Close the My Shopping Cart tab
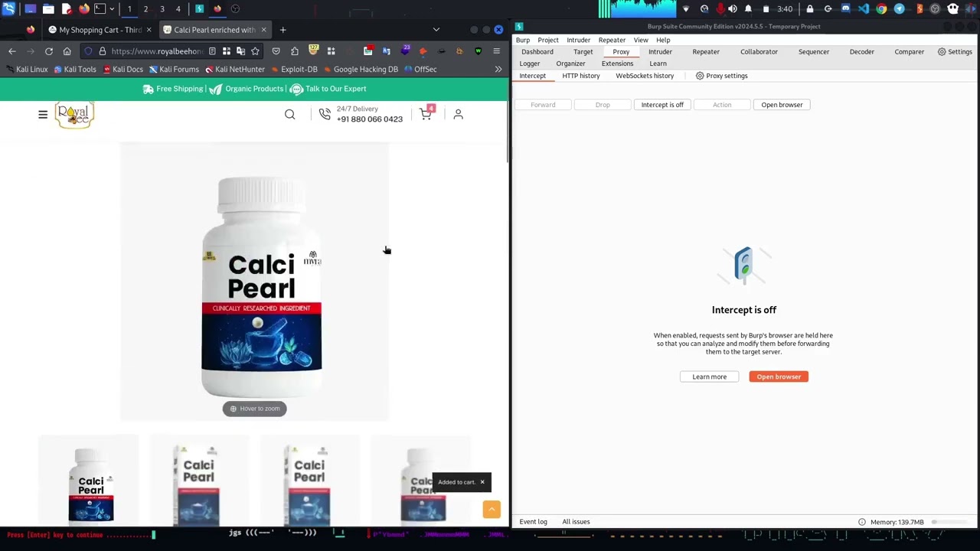980x551 pixels. [x=149, y=30]
